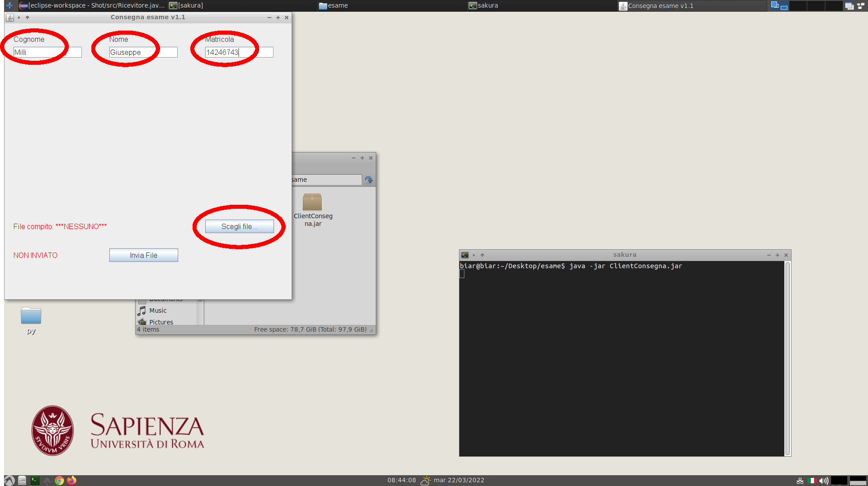Open the py folder on desktop
Image resolution: width=868 pixels, height=486 pixels.
click(x=31, y=316)
